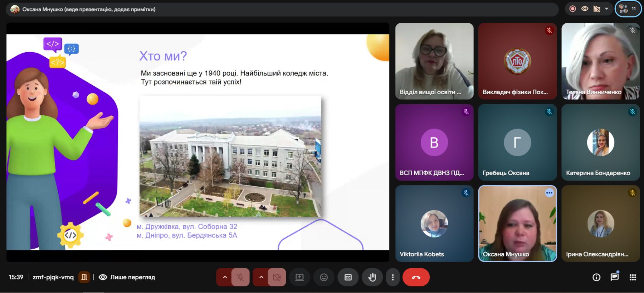Click the present screen icon
This screenshot has height=293, width=644.
(299, 277)
